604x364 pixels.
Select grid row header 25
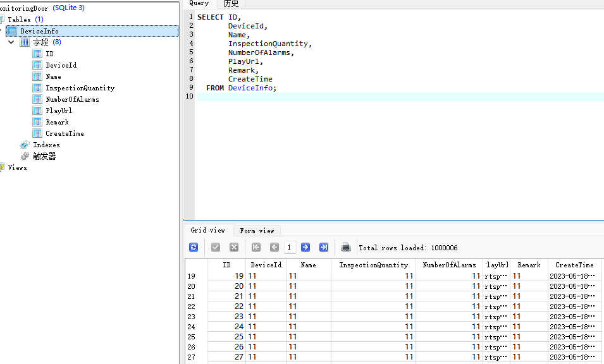pos(197,337)
